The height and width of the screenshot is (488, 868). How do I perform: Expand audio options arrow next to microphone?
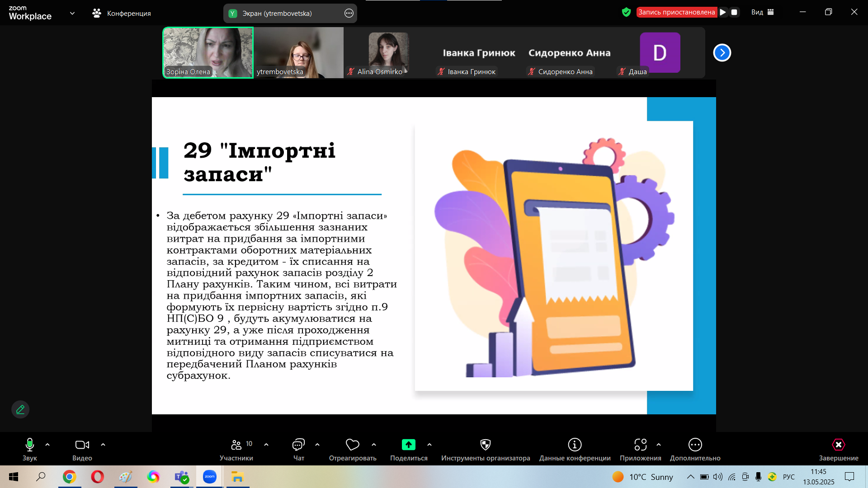(x=47, y=445)
